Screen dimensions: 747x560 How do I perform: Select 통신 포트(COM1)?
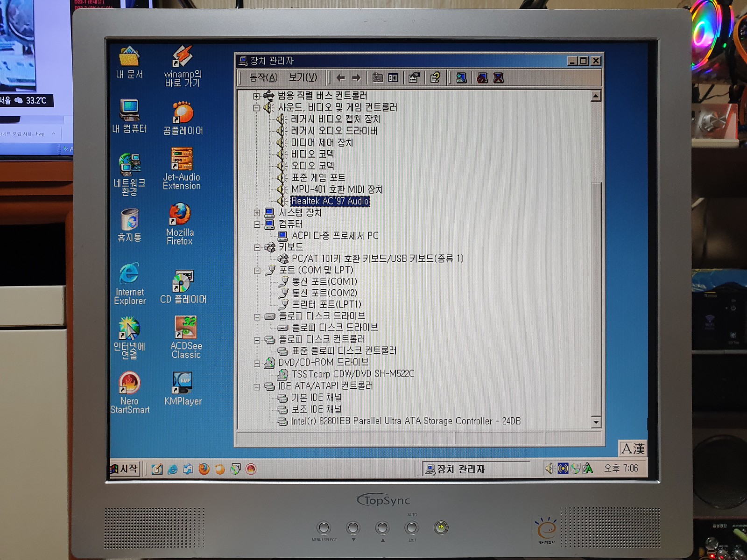tap(324, 282)
